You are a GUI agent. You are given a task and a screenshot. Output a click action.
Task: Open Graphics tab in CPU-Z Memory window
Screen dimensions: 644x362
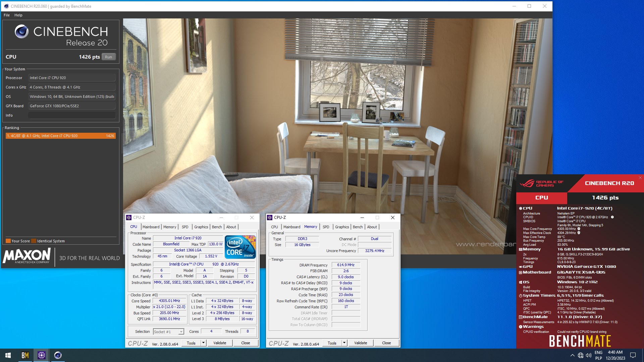pyautogui.click(x=342, y=227)
